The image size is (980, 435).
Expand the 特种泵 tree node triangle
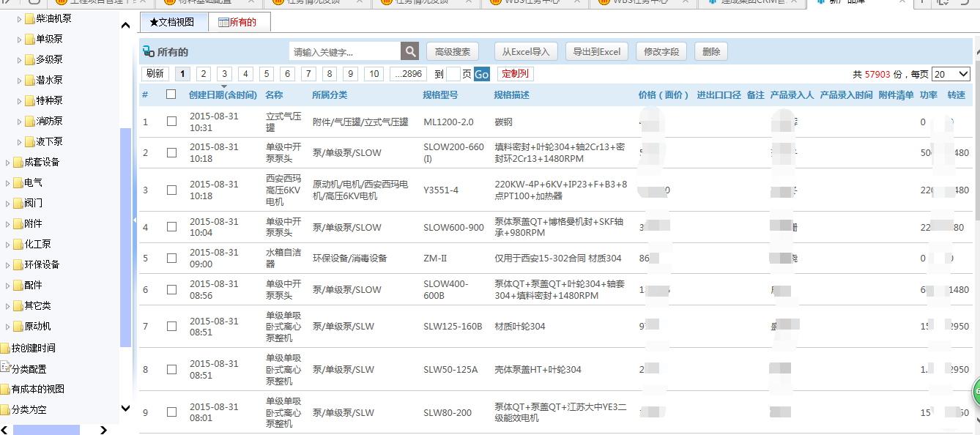tap(20, 100)
